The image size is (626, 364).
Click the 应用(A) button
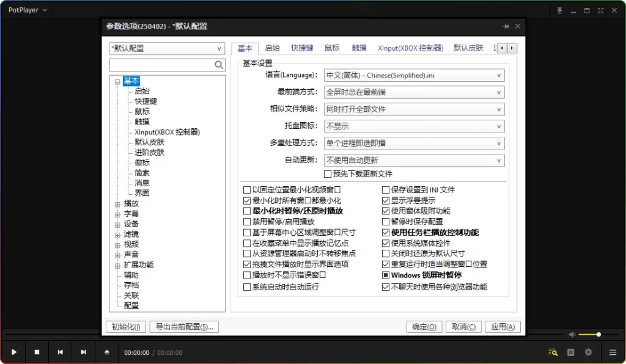503,327
